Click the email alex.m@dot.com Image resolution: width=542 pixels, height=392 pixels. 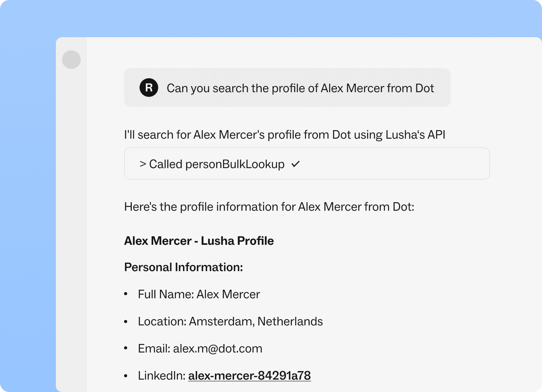tap(217, 348)
